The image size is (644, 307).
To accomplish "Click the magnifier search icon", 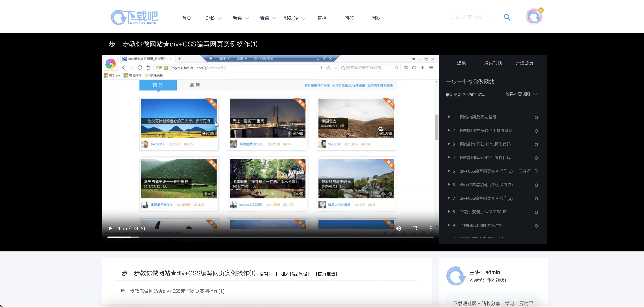I will point(507,17).
